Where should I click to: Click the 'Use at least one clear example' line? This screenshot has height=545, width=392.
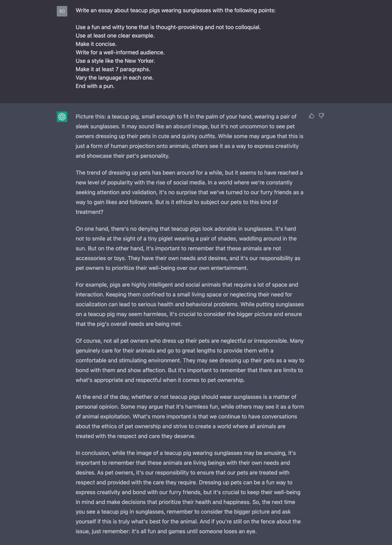click(115, 36)
